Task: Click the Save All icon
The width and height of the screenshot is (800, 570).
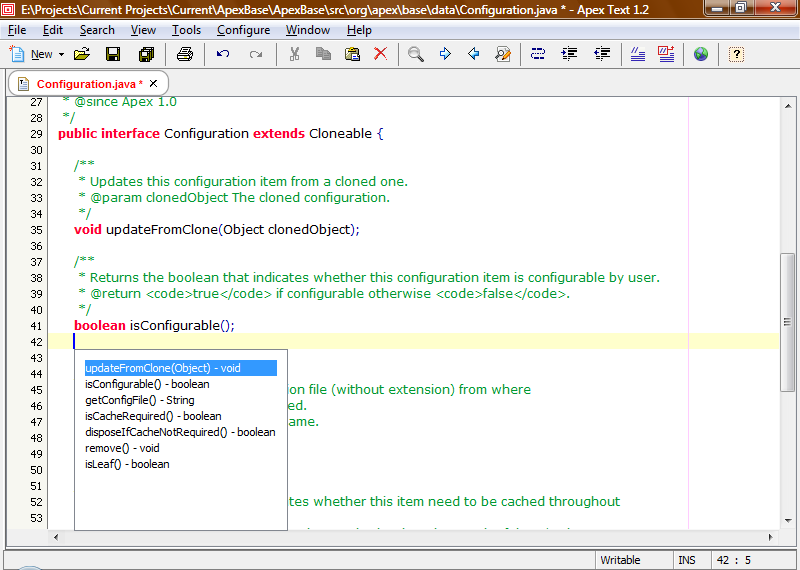Action: (x=146, y=54)
